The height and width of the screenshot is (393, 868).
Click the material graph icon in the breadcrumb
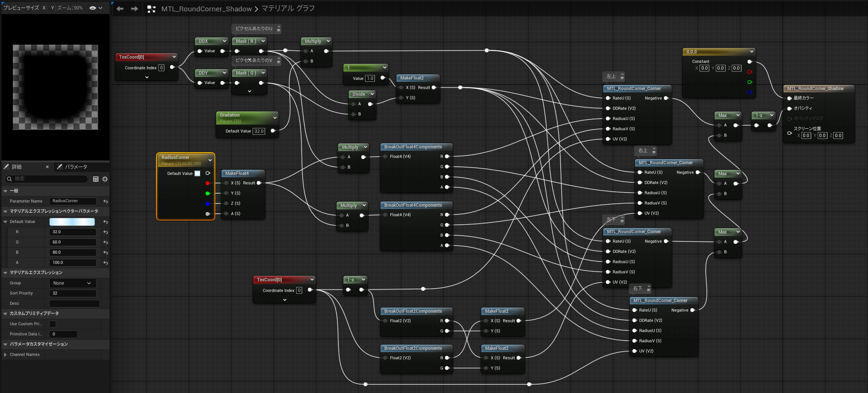click(151, 9)
